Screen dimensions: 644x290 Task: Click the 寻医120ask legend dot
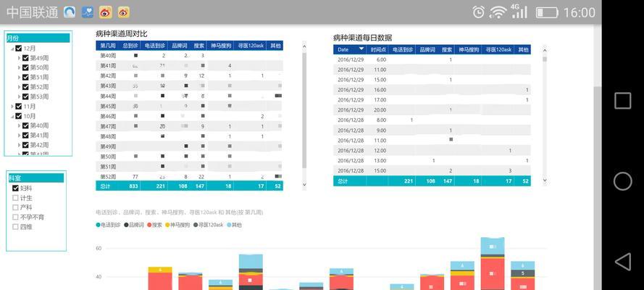196,225
